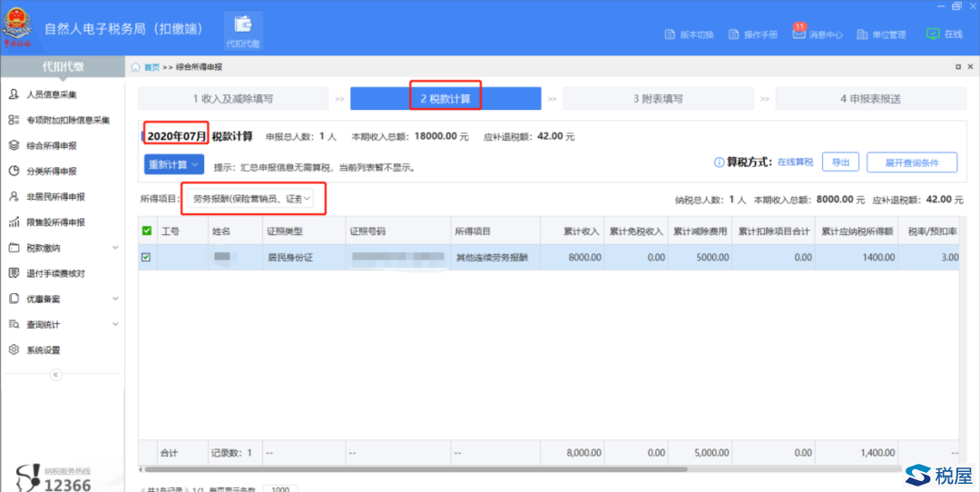
Task: Switch to step 3 附表填写 tab
Action: [658, 99]
